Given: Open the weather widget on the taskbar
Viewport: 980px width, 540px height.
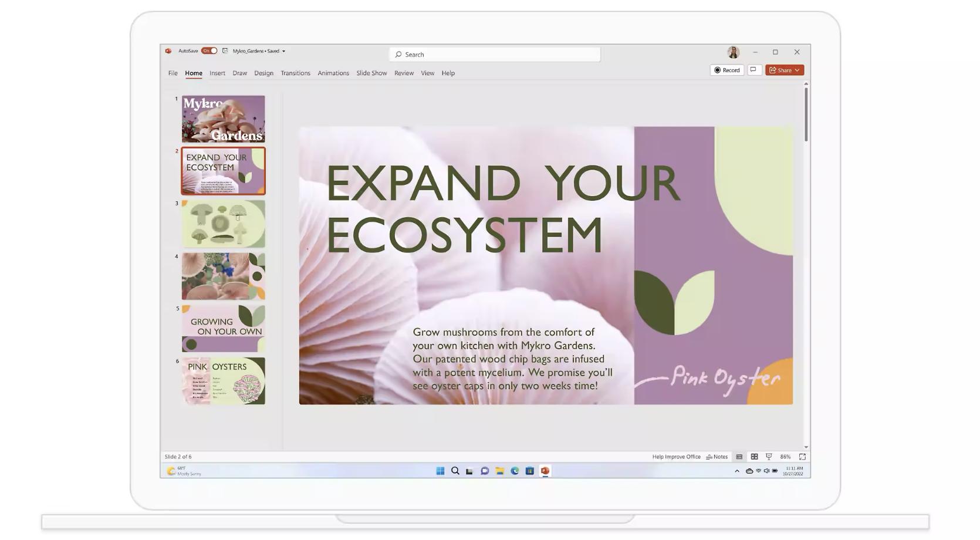Looking at the screenshot, I should (184, 471).
